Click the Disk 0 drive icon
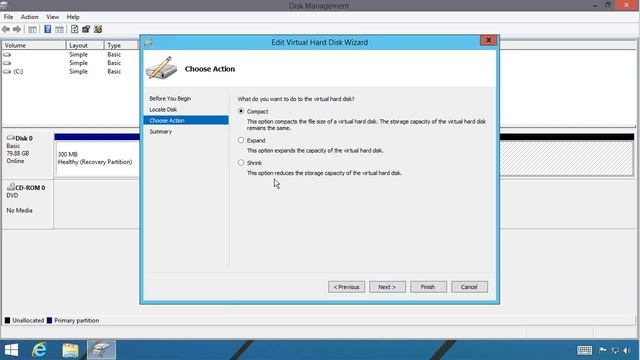The width and height of the screenshot is (640, 360). pos(11,138)
